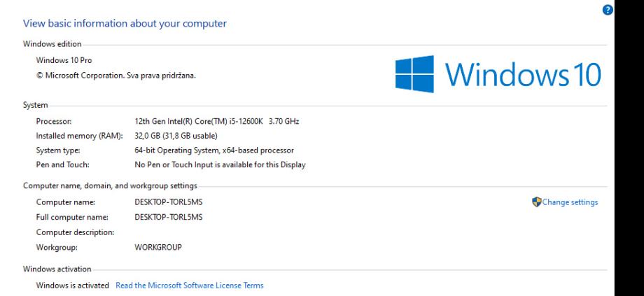This screenshot has width=644, height=296.
Task: Click the 32,0 GB installed memory value
Action: pyautogui.click(x=176, y=136)
